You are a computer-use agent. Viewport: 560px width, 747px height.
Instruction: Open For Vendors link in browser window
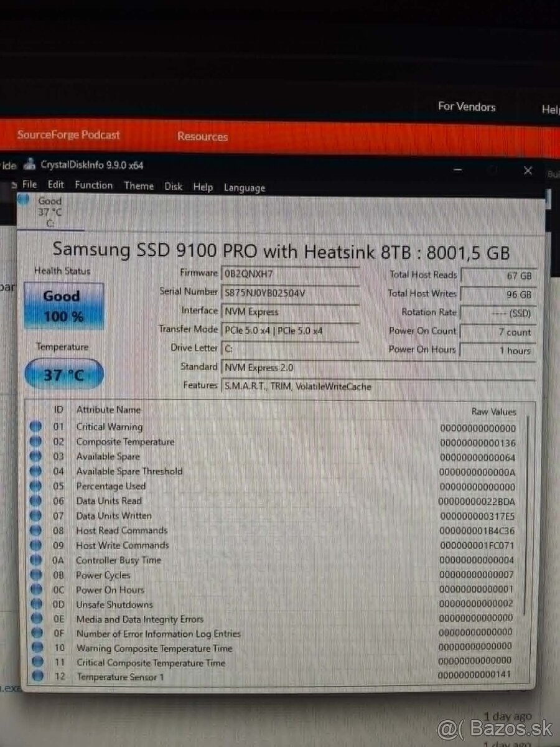pyautogui.click(x=467, y=106)
